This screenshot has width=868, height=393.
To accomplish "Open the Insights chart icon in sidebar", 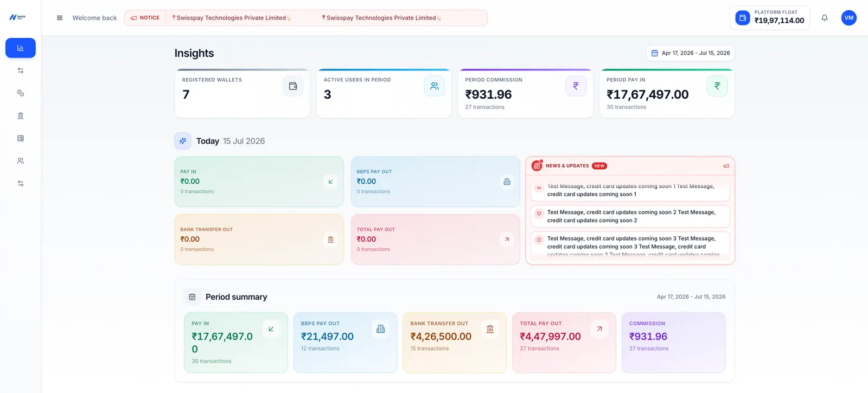I will tap(21, 48).
